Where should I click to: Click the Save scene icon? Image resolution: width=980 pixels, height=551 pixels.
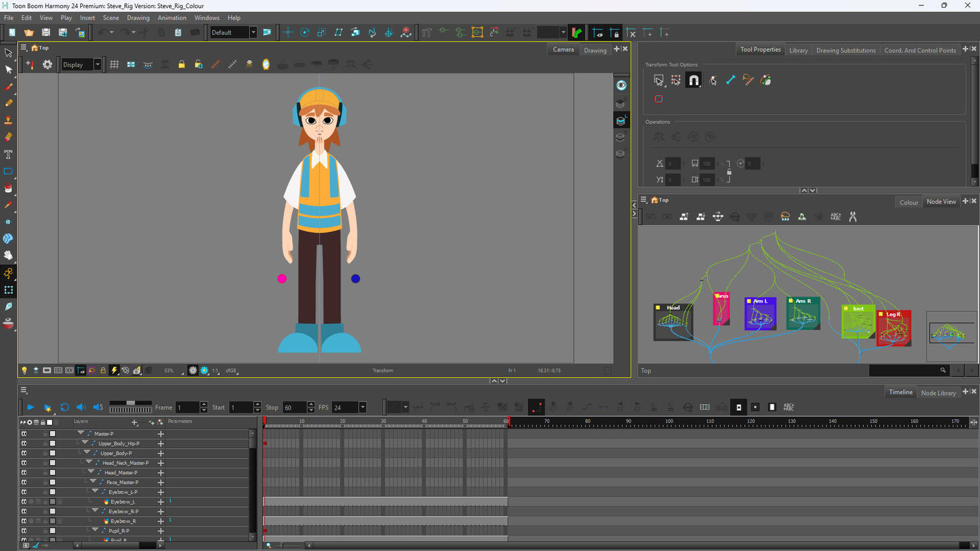pyautogui.click(x=45, y=33)
